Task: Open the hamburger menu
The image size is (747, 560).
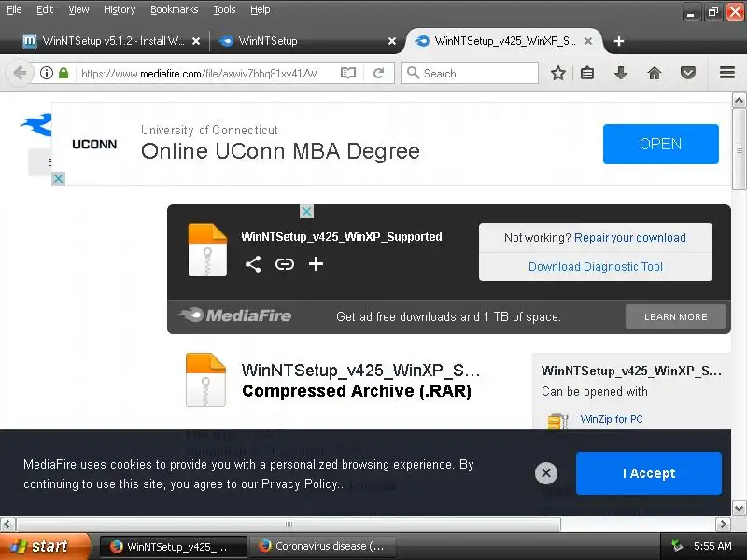Action: pos(727,73)
